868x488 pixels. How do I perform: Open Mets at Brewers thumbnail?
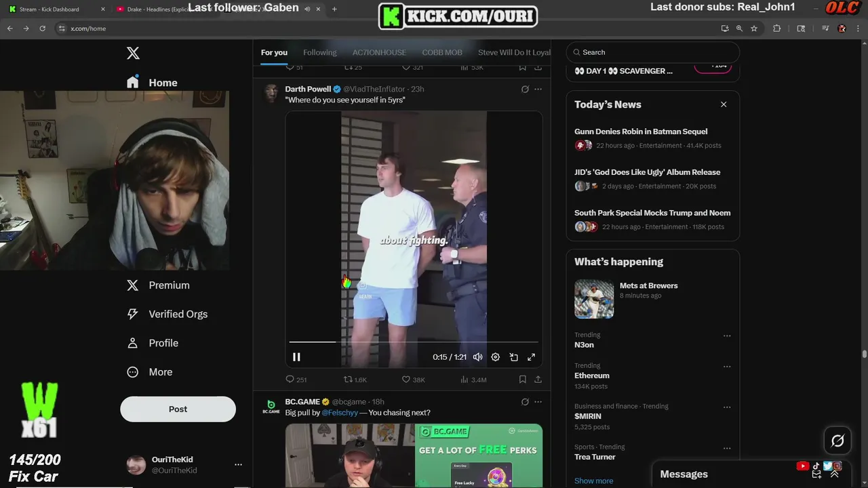594,299
